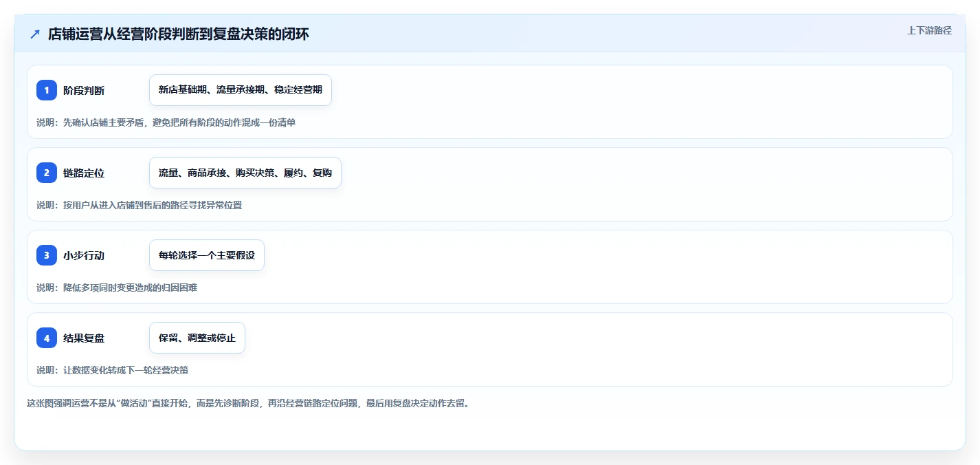Click the 每轮选择一个主要假设 box
The image size is (980, 465).
[x=207, y=255]
